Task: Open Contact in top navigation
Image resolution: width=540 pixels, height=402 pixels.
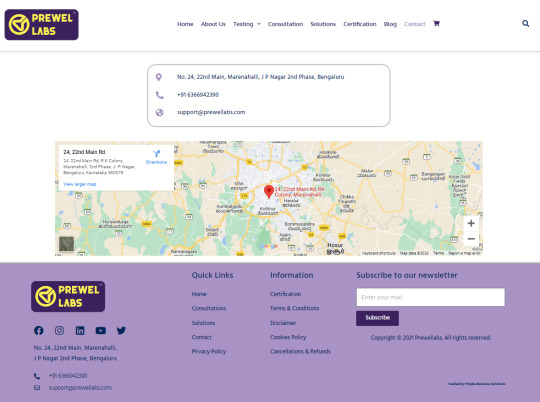Action: (415, 24)
